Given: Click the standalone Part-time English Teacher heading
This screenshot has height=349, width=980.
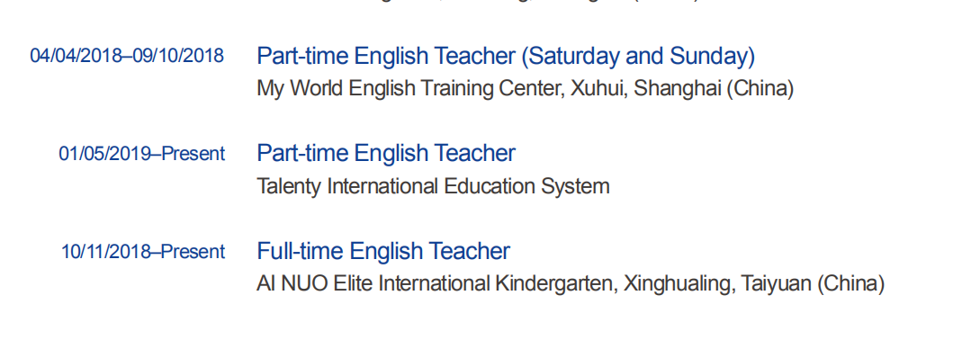Looking at the screenshot, I should pos(386,153).
